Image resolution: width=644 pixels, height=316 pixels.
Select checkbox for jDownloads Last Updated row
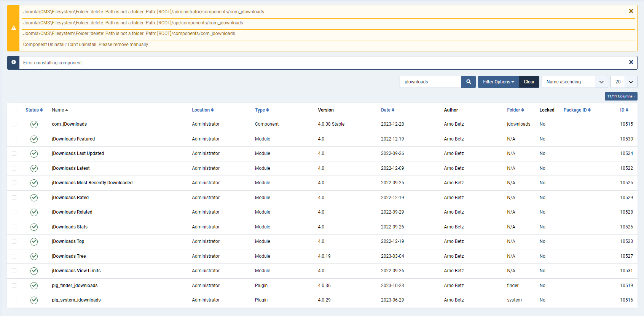[14, 153]
